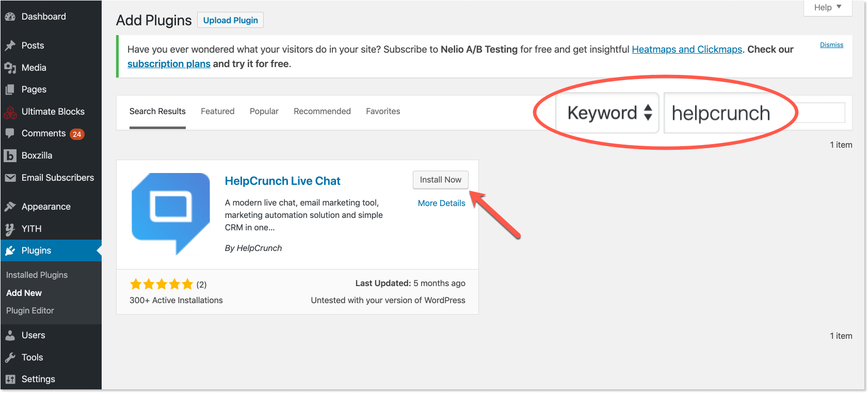Screen dimensions: 868x393
Task: Open the Dashboard from the sidebar icon
Action: pos(10,16)
